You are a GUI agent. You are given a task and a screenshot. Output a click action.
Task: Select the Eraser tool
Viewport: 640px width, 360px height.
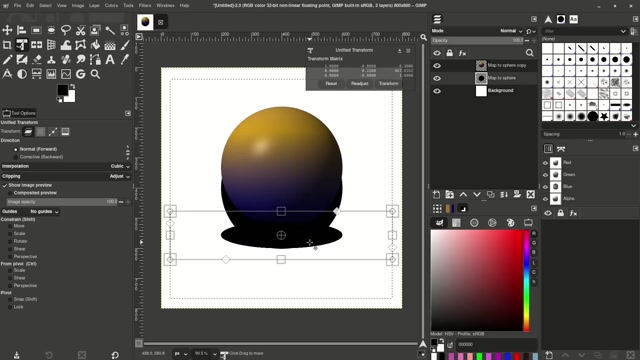[x=36, y=60]
